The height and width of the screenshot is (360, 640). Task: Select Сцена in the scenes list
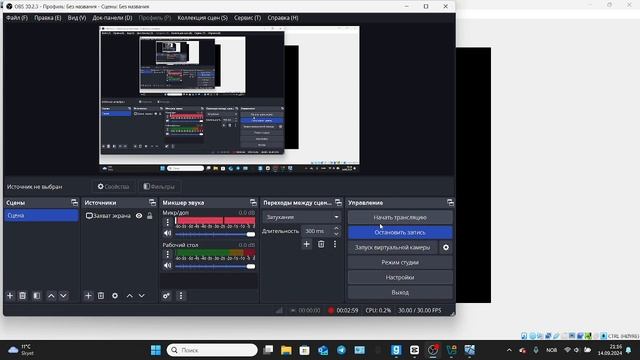click(41, 216)
